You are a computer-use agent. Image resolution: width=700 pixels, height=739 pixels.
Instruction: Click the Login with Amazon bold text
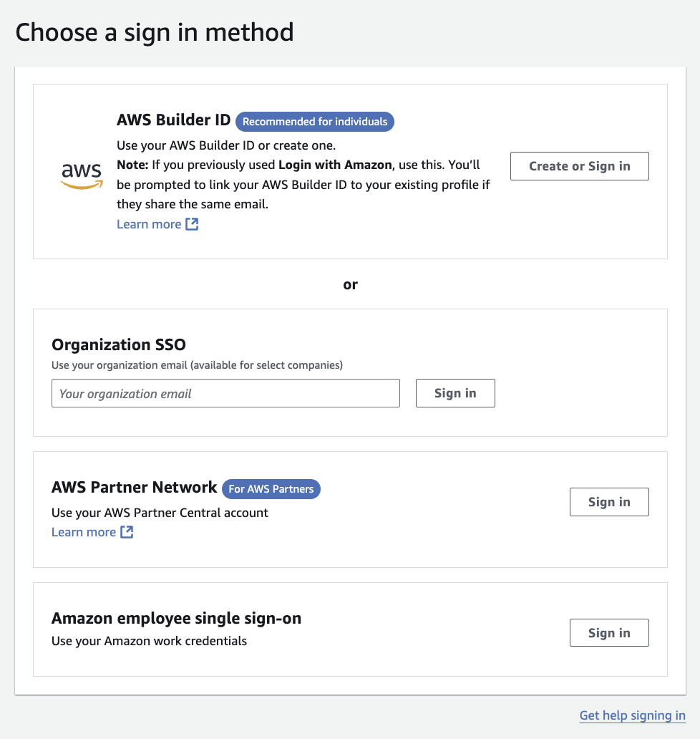335,165
